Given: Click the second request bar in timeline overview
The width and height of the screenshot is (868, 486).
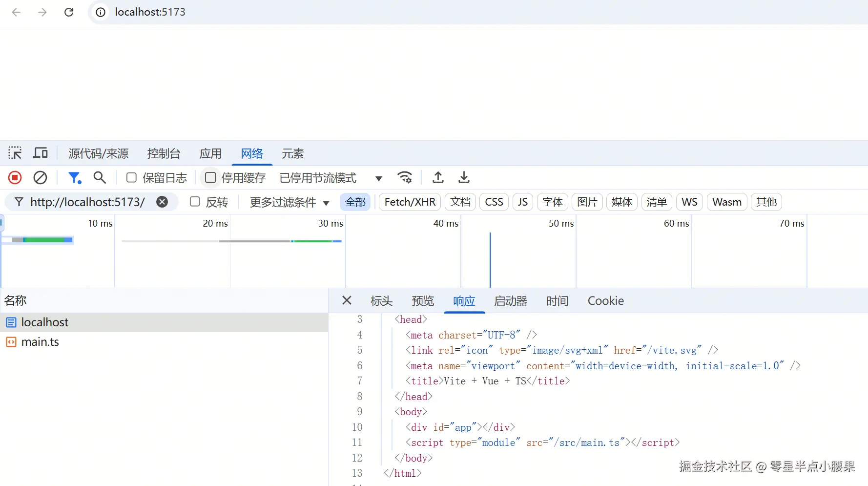Looking at the screenshot, I should point(232,241).
